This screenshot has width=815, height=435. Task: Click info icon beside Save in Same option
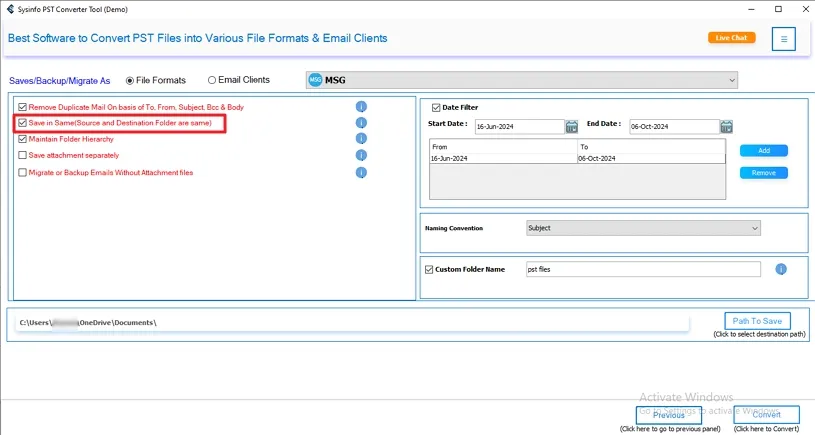pos(361,123)
